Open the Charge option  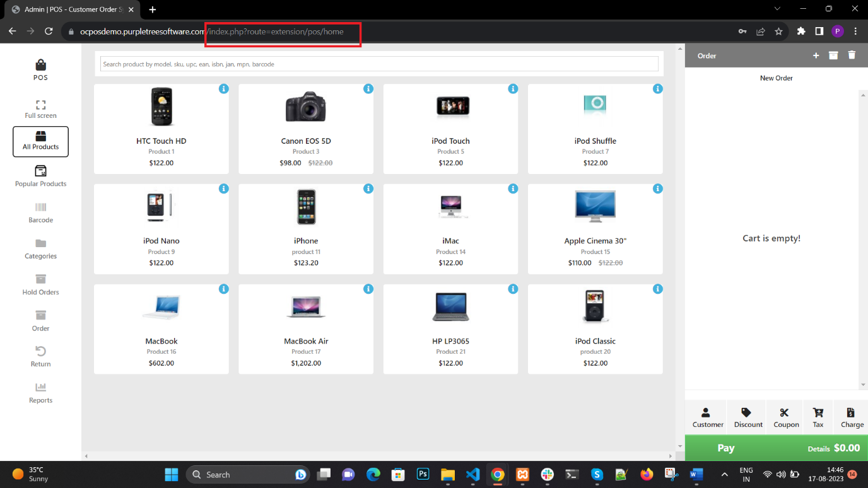coord(851,417)
